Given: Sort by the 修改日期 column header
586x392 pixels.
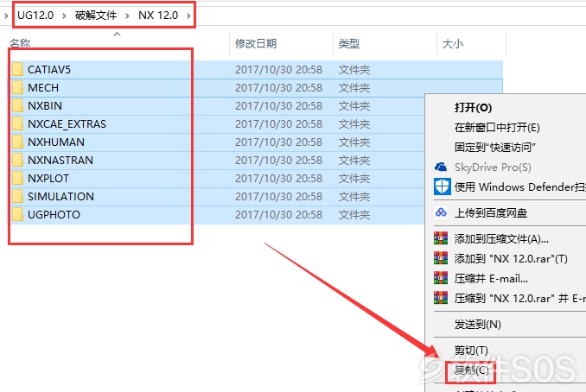Looking at the screenshot, I should [256, 44].
